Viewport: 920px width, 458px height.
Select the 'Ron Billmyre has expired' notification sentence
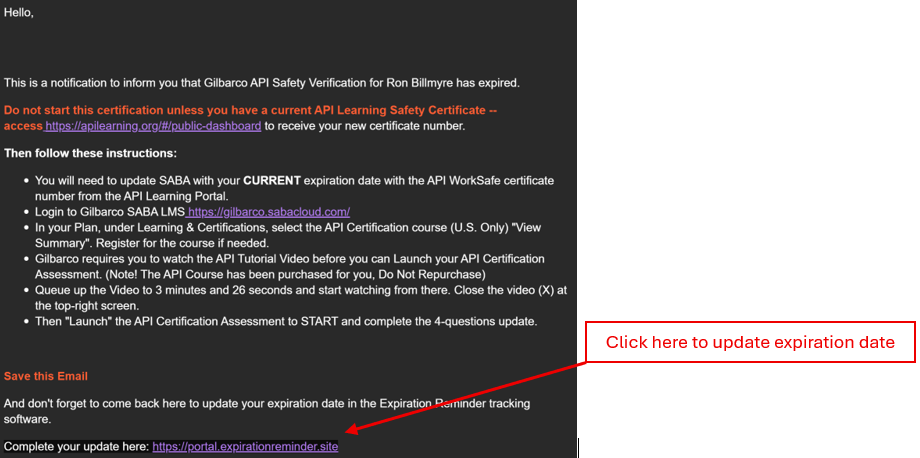tap(262, 83)
